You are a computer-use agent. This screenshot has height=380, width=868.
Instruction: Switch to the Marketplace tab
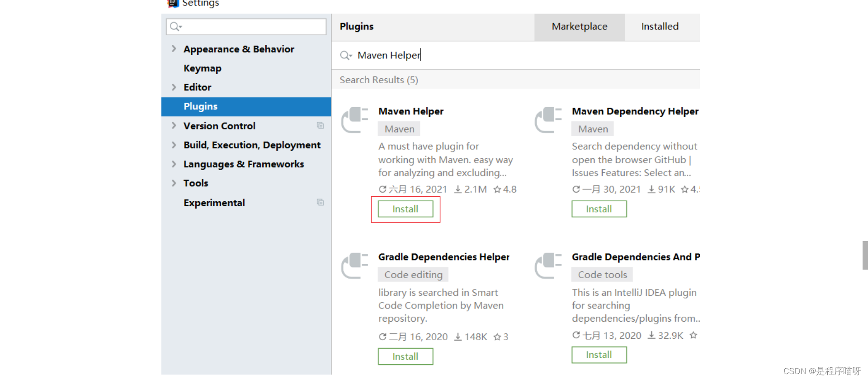click(580, 27)
